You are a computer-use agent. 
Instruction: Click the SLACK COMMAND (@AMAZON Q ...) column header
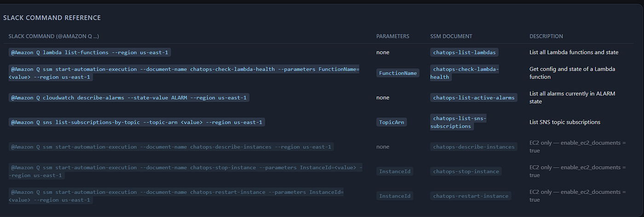pyautogui.click(x=54, y=36)
